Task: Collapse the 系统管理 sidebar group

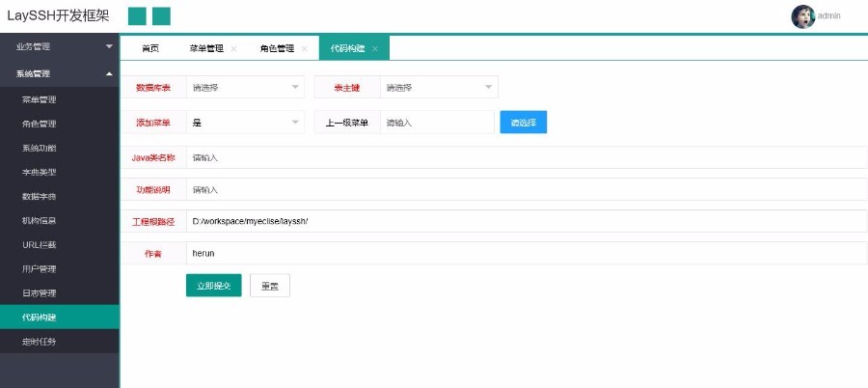Action: (x=59, y=73)
